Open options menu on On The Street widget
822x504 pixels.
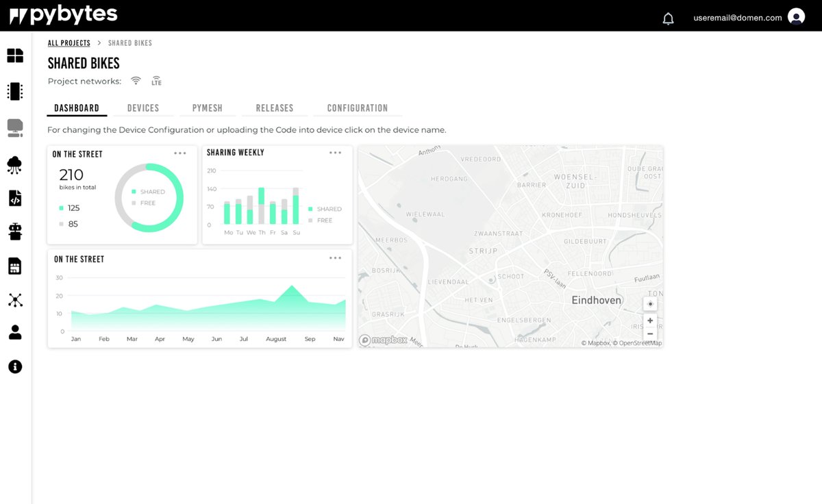[180, 153]
